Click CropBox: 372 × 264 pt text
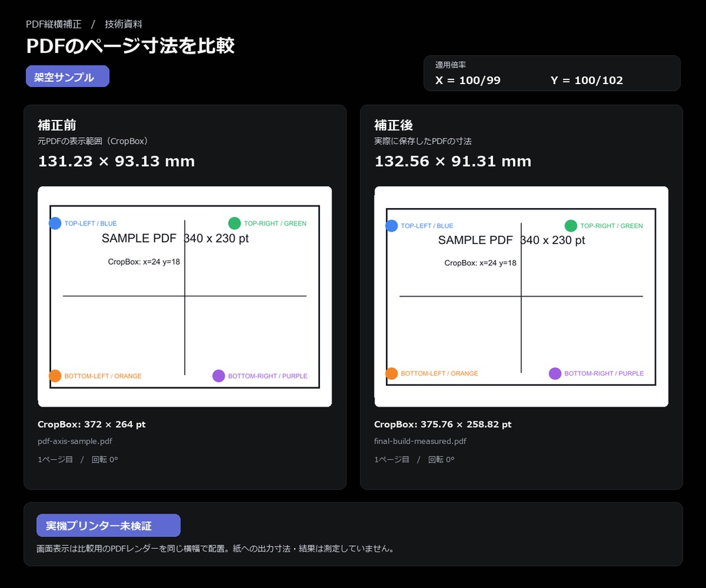 pos(92,424)
